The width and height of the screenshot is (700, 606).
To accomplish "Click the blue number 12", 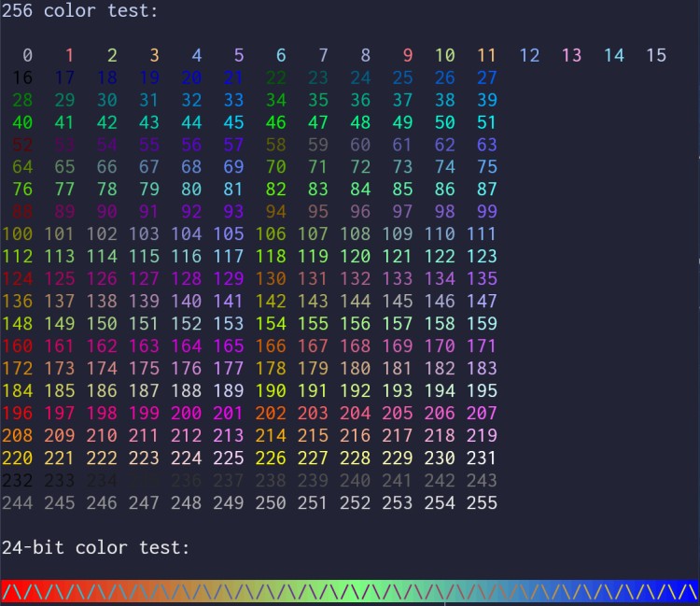I will pyautogui.click(x=529, y=55).
